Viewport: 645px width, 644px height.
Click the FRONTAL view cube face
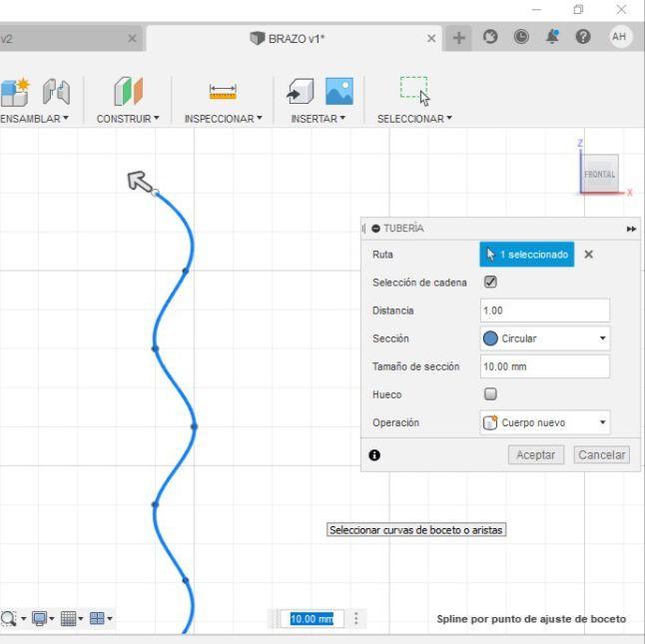pyautogui.click(x=601, y=174)
